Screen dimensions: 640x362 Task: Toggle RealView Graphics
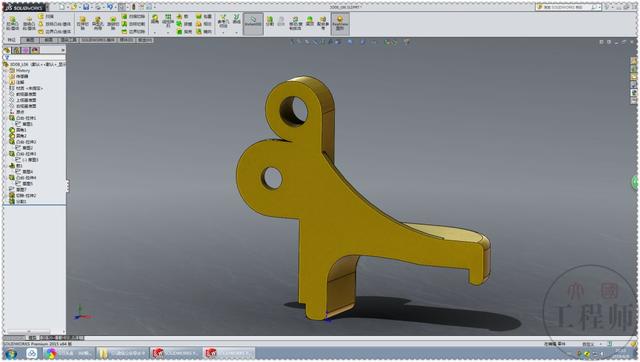[x=340, y=23]
